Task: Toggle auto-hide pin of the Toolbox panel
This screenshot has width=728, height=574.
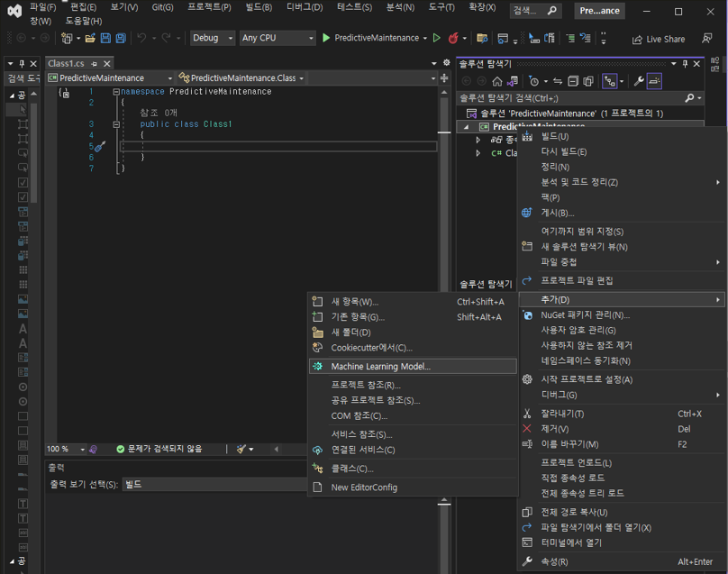Action: pos(22,64)
